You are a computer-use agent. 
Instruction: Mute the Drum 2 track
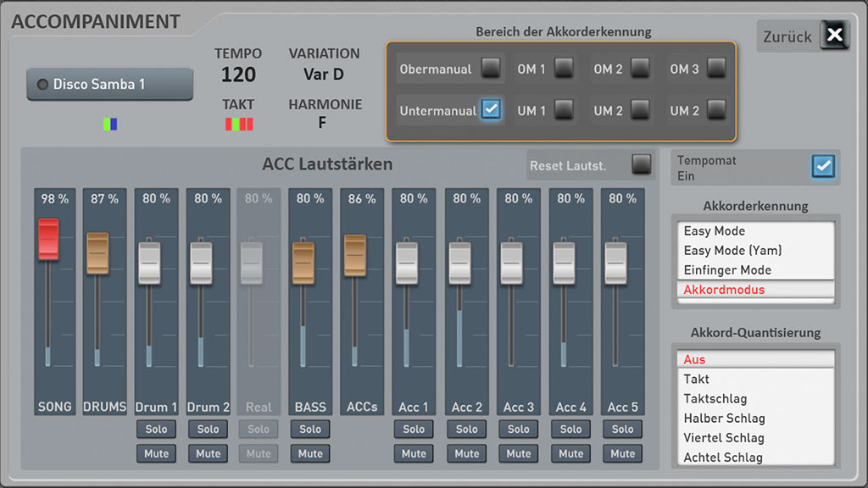208,453
